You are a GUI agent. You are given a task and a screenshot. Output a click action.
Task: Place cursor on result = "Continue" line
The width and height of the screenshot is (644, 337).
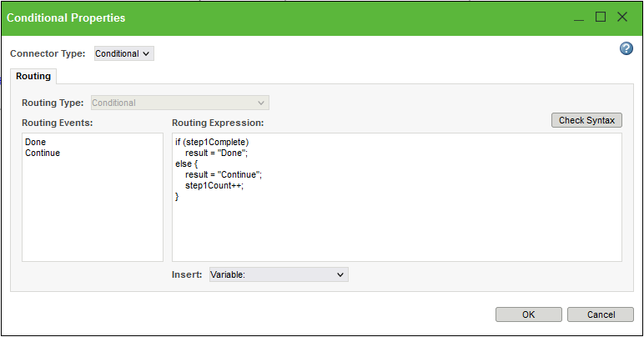224,175
